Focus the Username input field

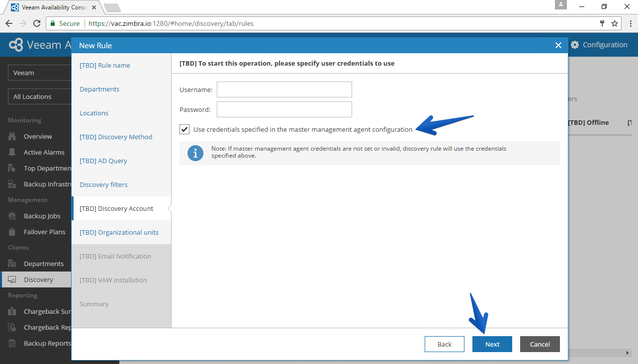[x=284, y=90]
